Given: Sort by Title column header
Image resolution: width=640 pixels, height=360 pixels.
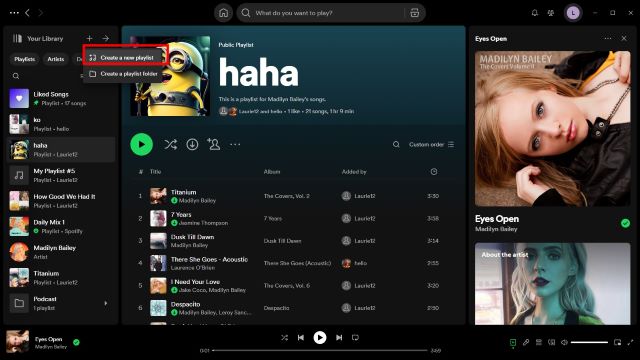Looking at the screenshot, I should (156, 172).
